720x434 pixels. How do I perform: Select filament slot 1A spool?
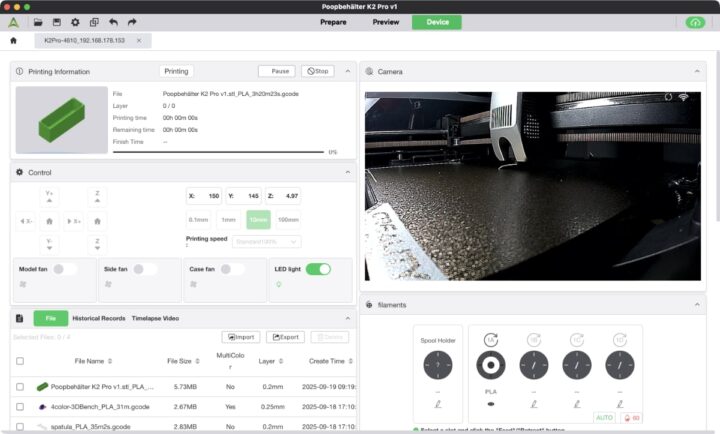coord(491,366)
